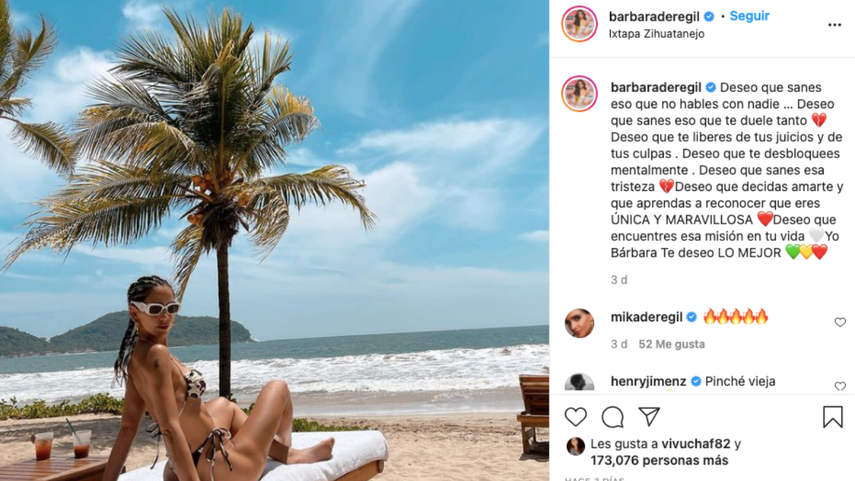Open the henryjimenz username link

coord(648,381)
